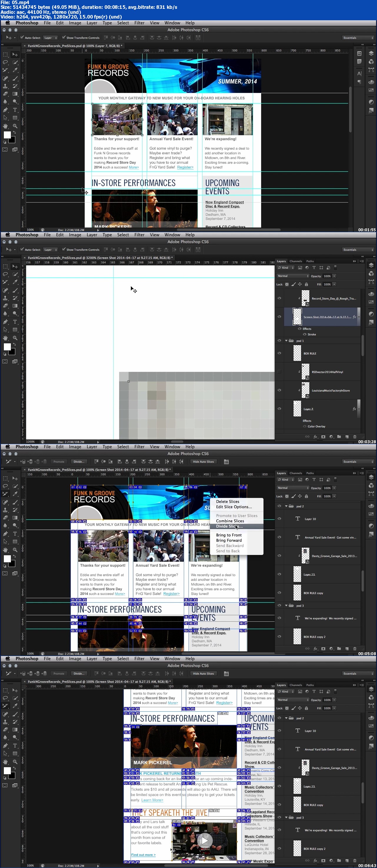Hide BOX RULE layer in 00:03:28 frame
This screenshot has width=377, height=868.
pyautogui.click(x=279, y=353)
